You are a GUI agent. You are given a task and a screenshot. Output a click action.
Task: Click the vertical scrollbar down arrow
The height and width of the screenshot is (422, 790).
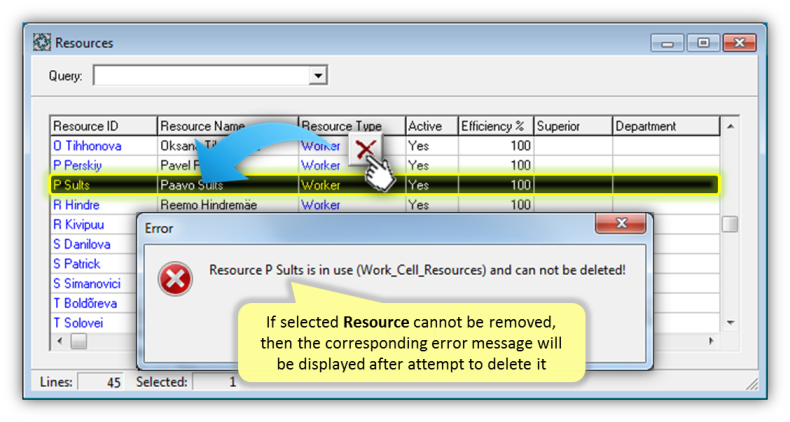point(730,323)
